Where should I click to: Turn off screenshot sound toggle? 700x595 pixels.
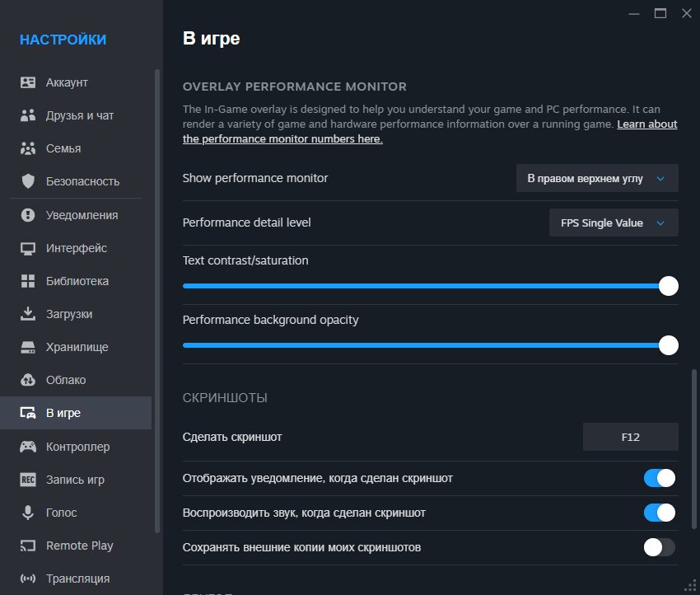(x=659, y=513)
